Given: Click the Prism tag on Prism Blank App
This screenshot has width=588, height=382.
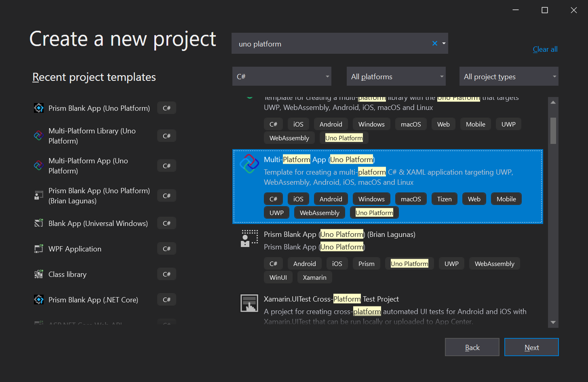Looking at the screenshot, I should pos(367,264).
